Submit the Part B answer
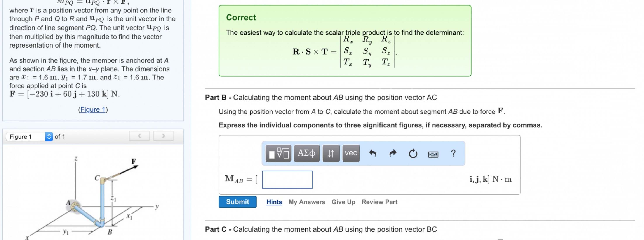The image size is (644, 240). point(237,202)
